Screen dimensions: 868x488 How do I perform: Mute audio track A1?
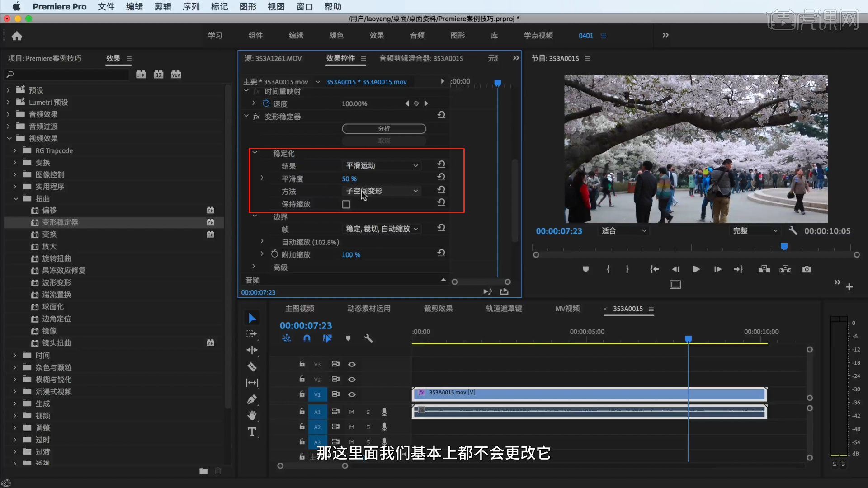click(351, 412)
